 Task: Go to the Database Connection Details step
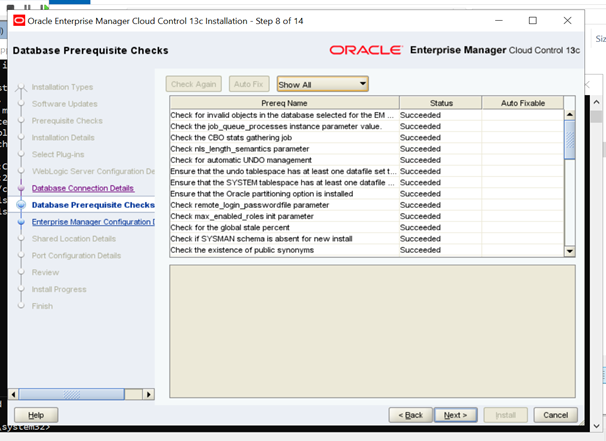pyautogui.click(x=82, y=188)
